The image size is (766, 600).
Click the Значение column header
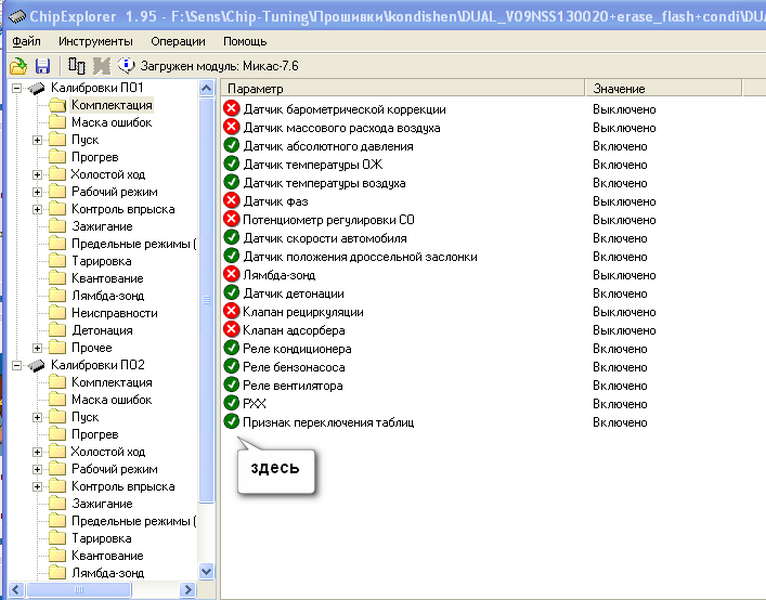pos(660,89)
